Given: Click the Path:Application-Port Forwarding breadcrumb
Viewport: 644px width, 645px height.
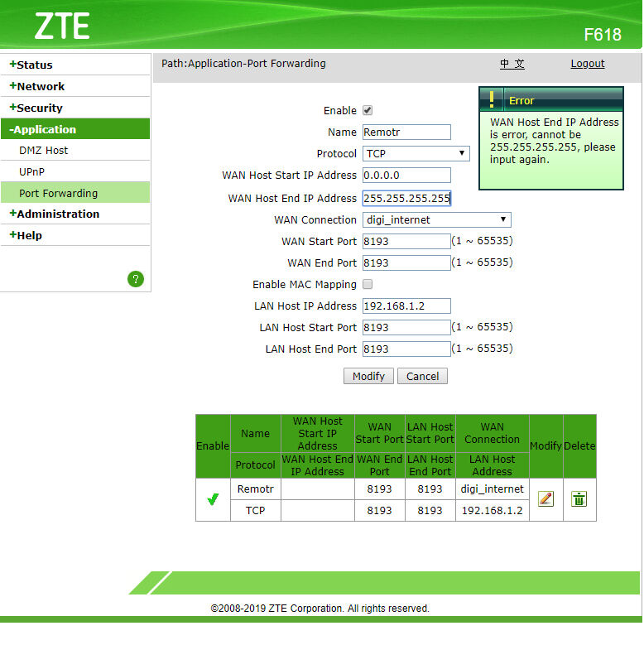Looking at the screenshot, I should pos(243,64).
